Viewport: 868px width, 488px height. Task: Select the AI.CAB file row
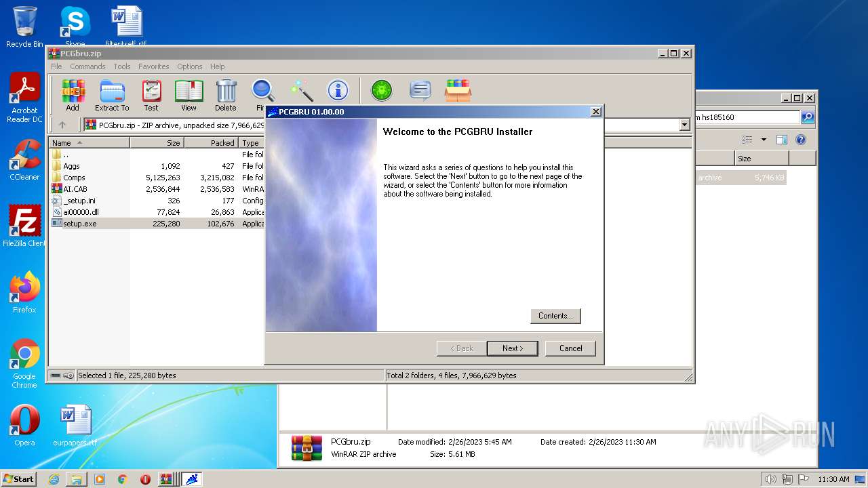pos(157,189)
